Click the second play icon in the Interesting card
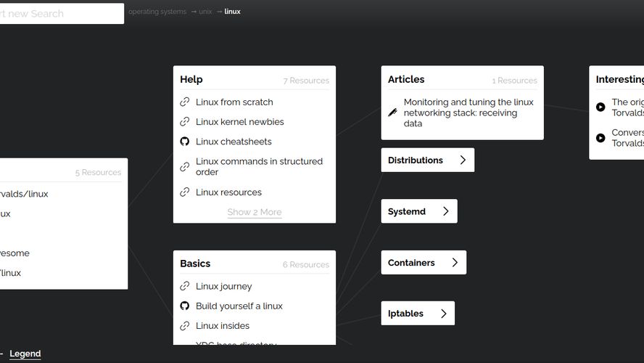Screen dimensions: 644x363 tap(600, 138)
